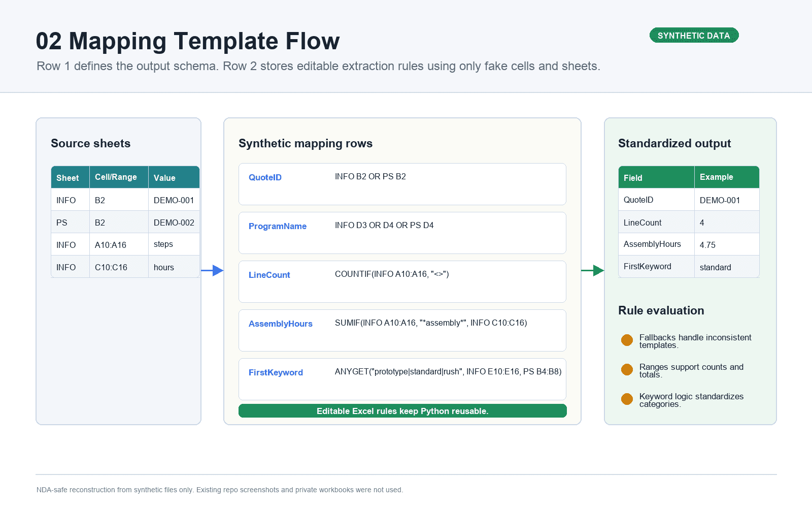Click the NDA-safe reconstruction footer note

point(220,490)
